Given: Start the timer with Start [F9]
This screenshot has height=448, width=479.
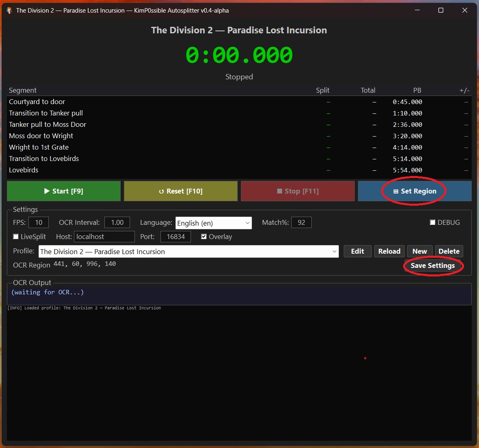Looking at the screenshot, I should [x=64, y=191].
